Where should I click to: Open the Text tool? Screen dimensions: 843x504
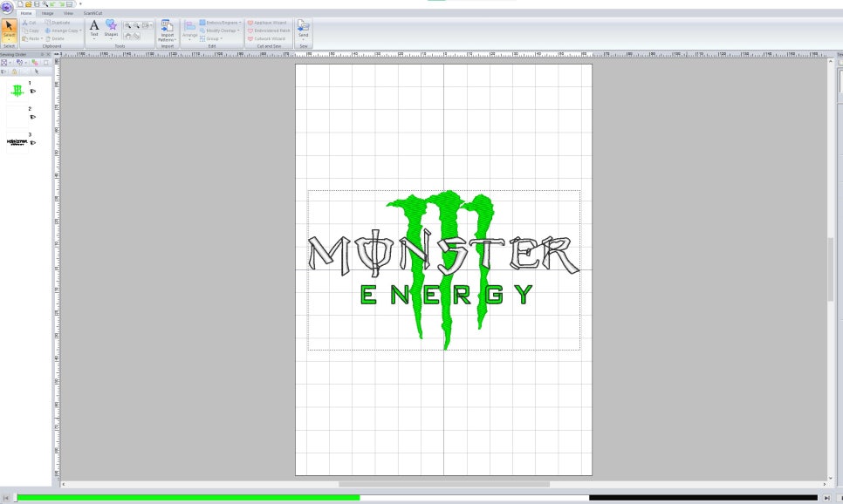94,29
